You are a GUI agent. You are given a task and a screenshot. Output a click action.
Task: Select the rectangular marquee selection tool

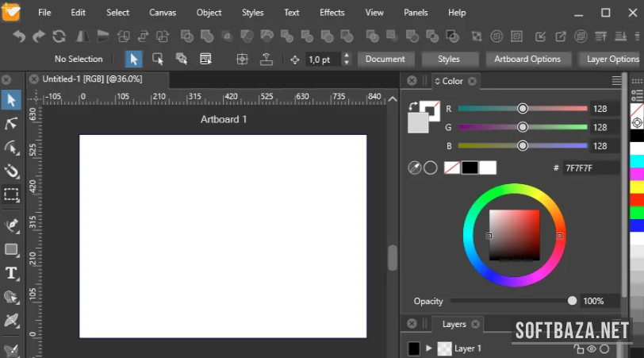[x=11, y=194]
